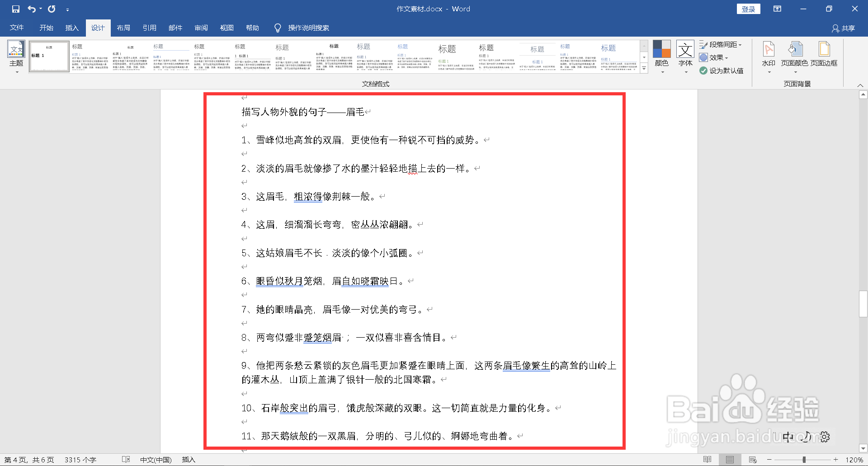Image resolution: width=868 pixels, height=466 pixels.
Task: Open the undo history dropdown arrow
Action: (x=41, y=9)
